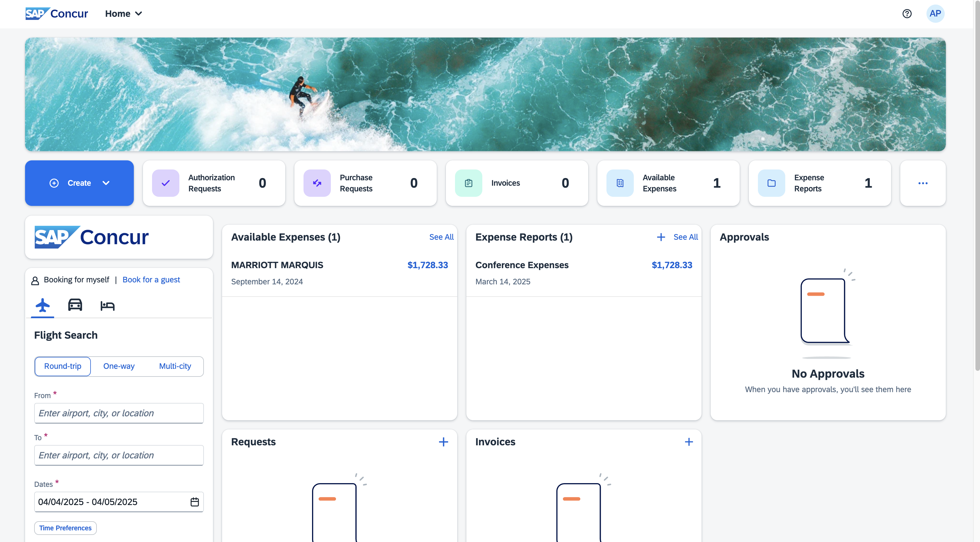Open the Home navigation dropdown
The image size is (980, 542).
coord(123,14)
